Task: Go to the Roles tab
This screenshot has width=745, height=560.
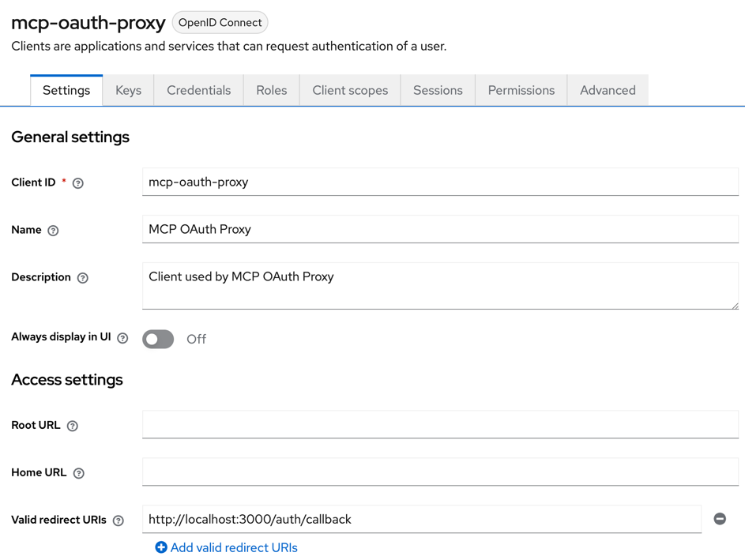Action: [x=271, y=90]
